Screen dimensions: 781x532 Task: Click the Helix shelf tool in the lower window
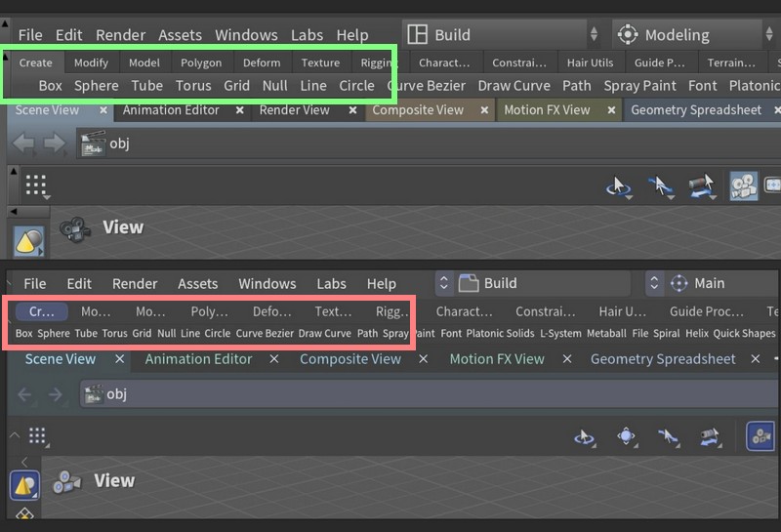696,333
